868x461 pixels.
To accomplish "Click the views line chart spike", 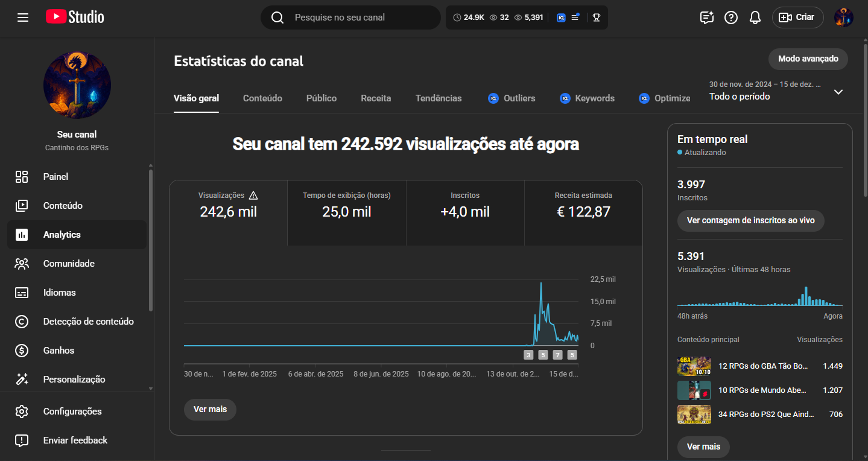I will pos(541,284).
